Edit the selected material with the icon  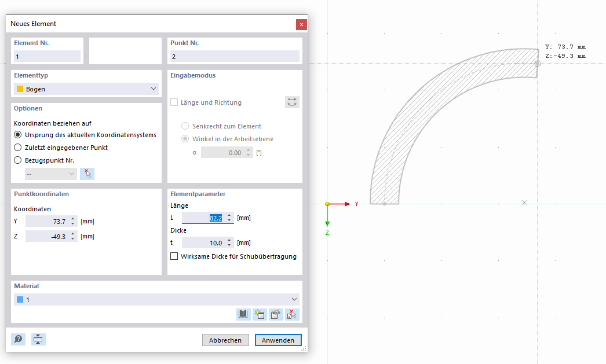pos(276,314)
